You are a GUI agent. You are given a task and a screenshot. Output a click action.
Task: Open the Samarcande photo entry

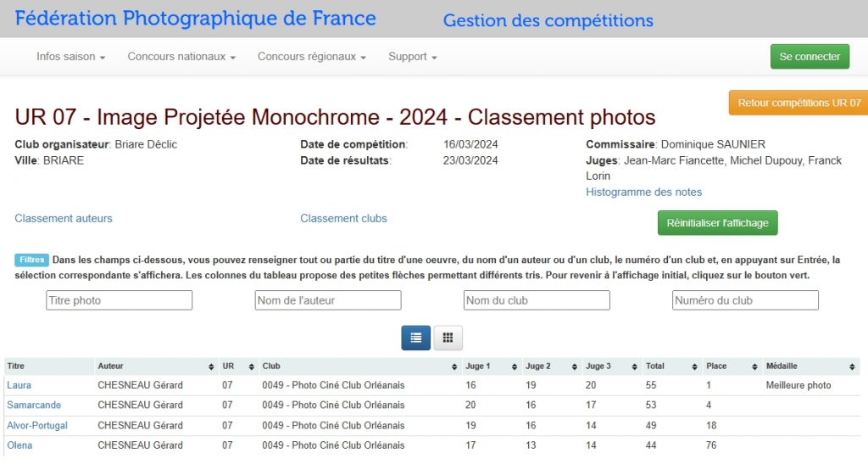(x=34, y=405)
